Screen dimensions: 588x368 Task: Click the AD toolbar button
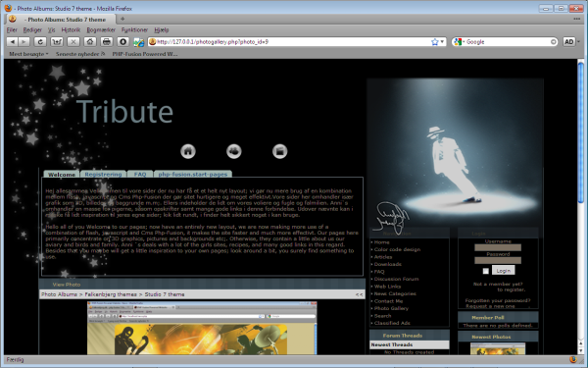(568, 42)
